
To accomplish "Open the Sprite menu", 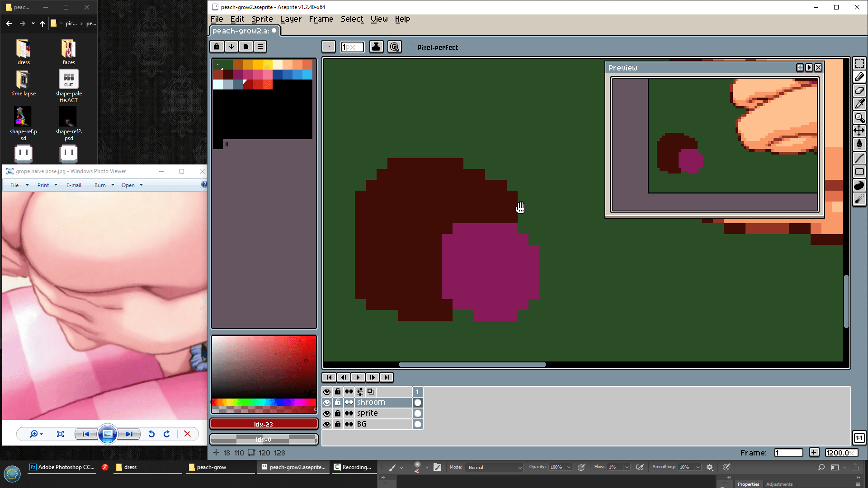I will pos(262,19).
